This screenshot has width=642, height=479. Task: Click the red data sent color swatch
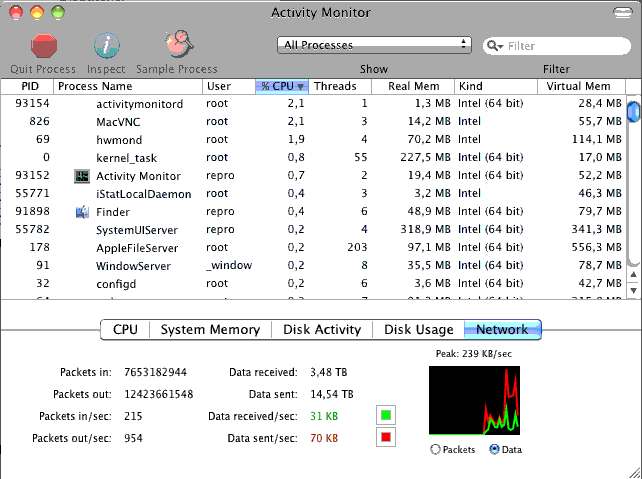coord(386,437)
